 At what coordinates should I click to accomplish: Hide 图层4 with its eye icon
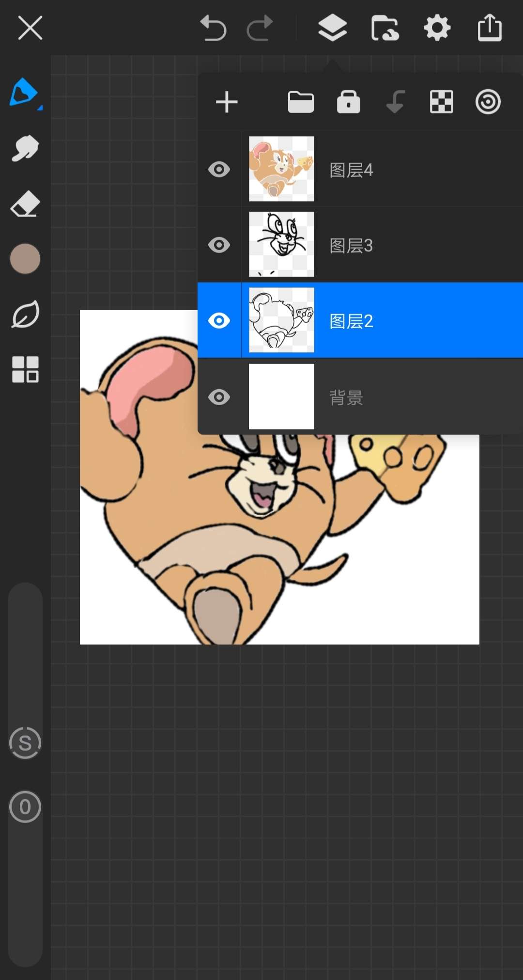219,170
